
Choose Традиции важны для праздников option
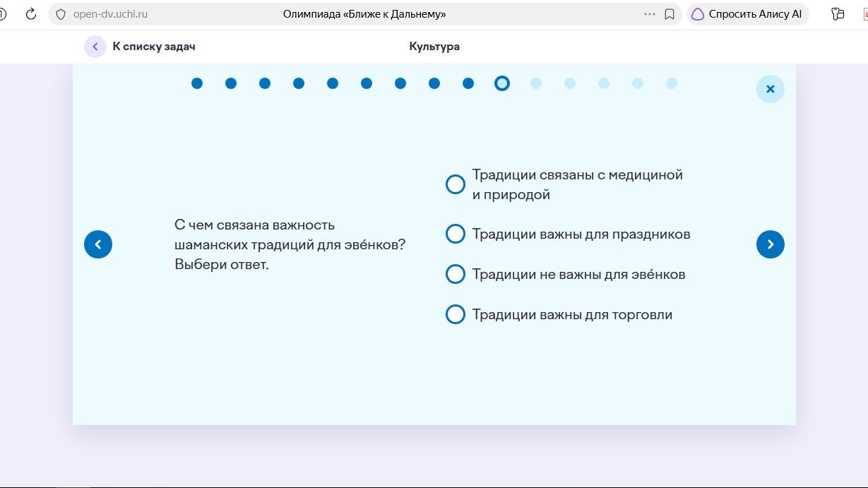tap(456, 234)
